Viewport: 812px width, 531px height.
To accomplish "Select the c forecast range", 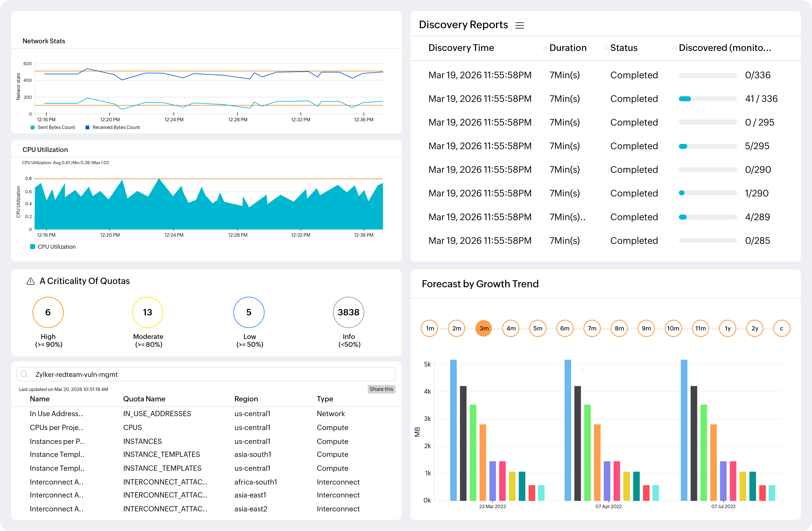I will pos(782,328).
